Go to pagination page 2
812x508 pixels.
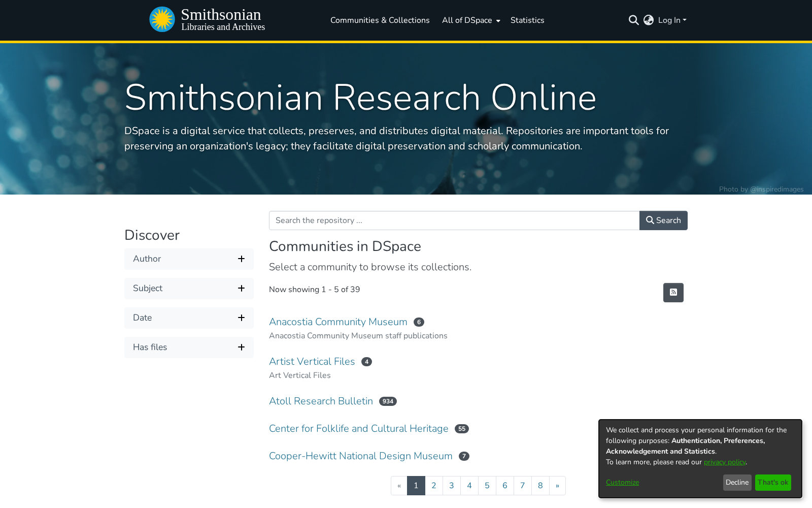coord(434,486)
